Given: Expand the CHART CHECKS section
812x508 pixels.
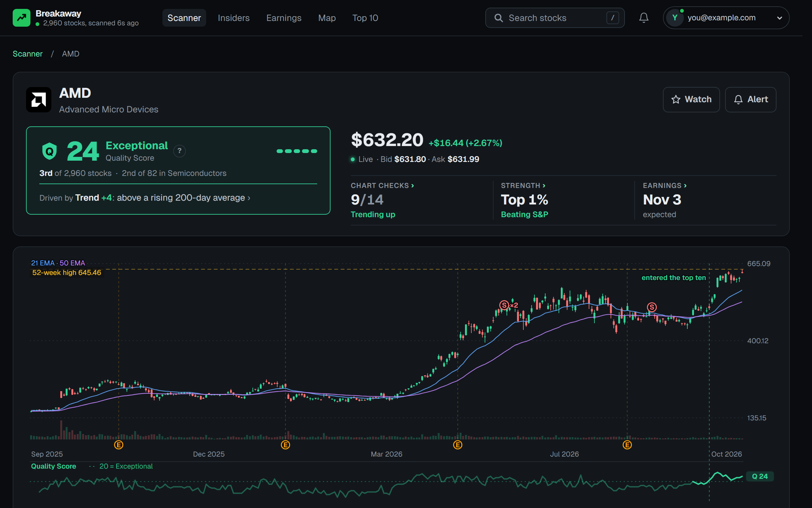Looking at the screenshot, I should (382, 186).
